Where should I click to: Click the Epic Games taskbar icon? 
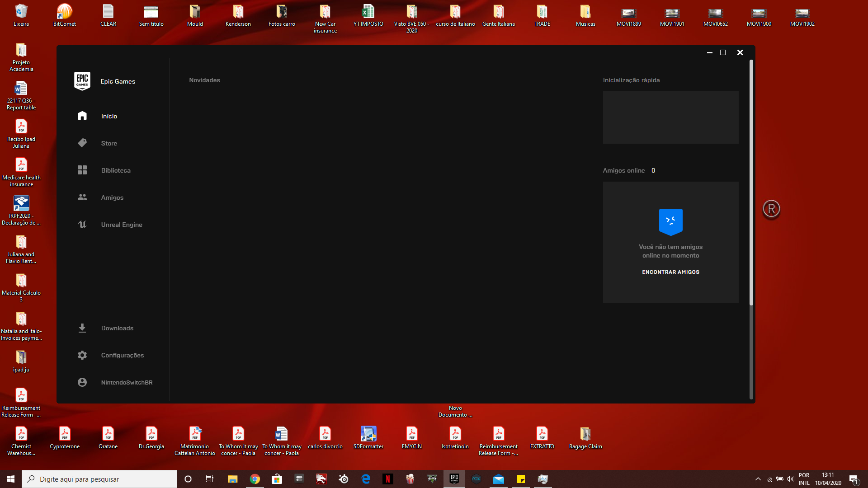tap(454, 479)
